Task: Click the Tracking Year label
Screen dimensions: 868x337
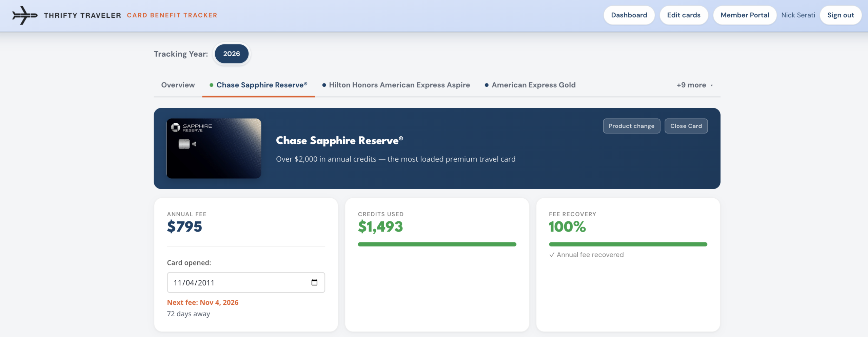Action: 181,54
